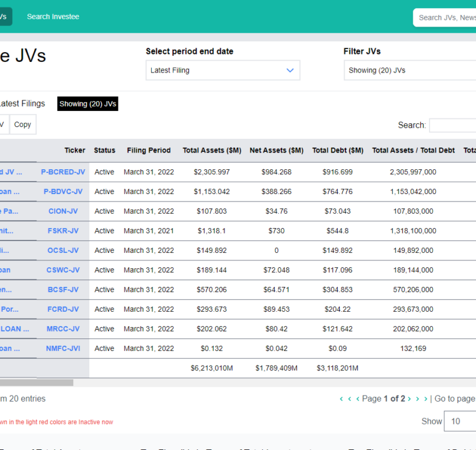Image resolution: width=476 pixels, height=450 pixels.
Task: Click the $1,789,409M net assets footer
Action: click(276, 368)
